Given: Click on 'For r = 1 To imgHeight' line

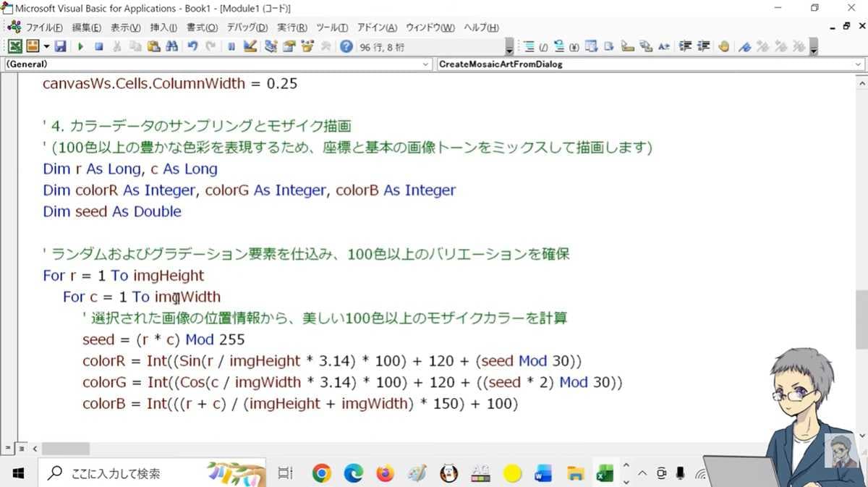Looking at the screenshot, I should click(x=124, y=276).
